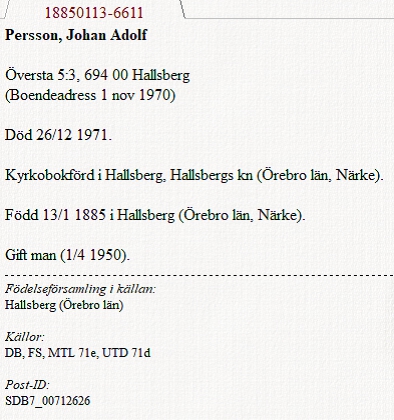Click the Född 13/1 1885 birth line
The image size is (394, 420).
point(155,215)
